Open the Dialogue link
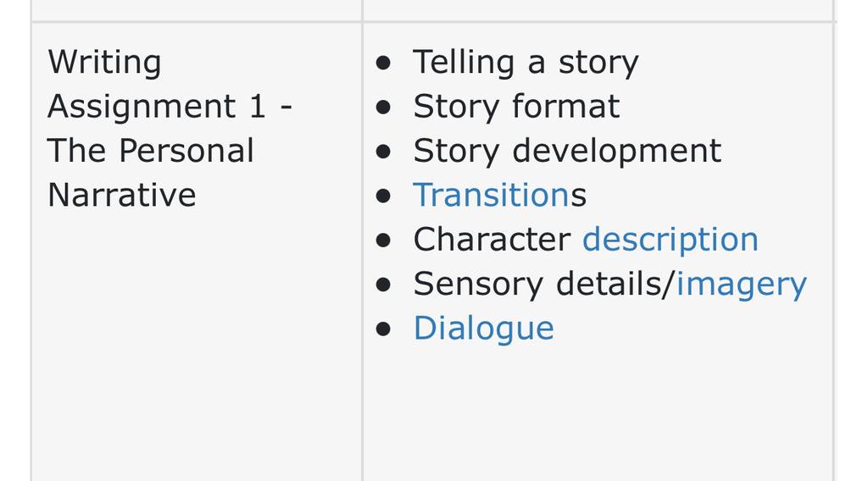 click(483, 329)
